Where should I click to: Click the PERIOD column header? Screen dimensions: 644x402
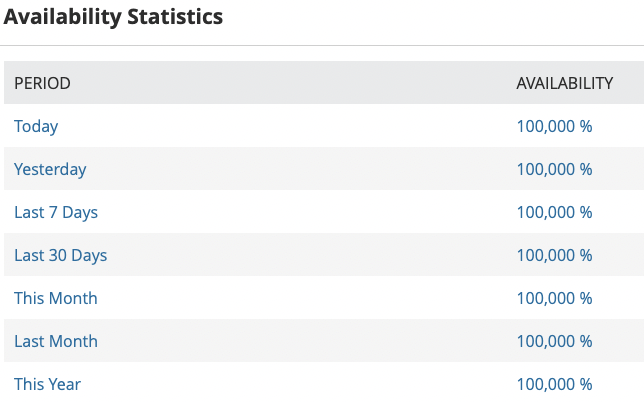pyautogui.click(x=42, y=83)
